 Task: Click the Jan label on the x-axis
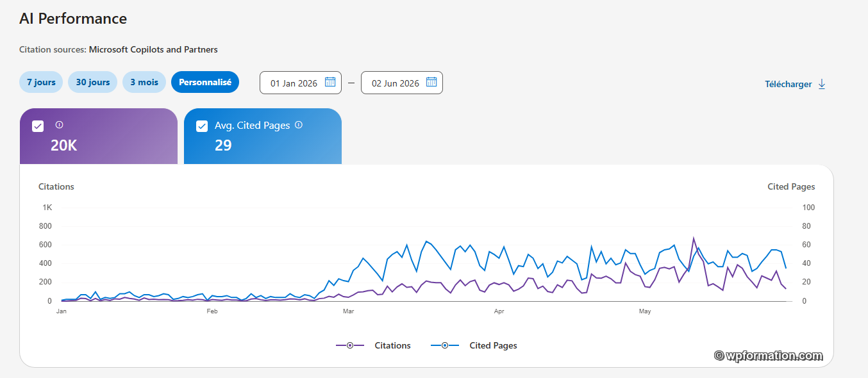click(62, 311)
